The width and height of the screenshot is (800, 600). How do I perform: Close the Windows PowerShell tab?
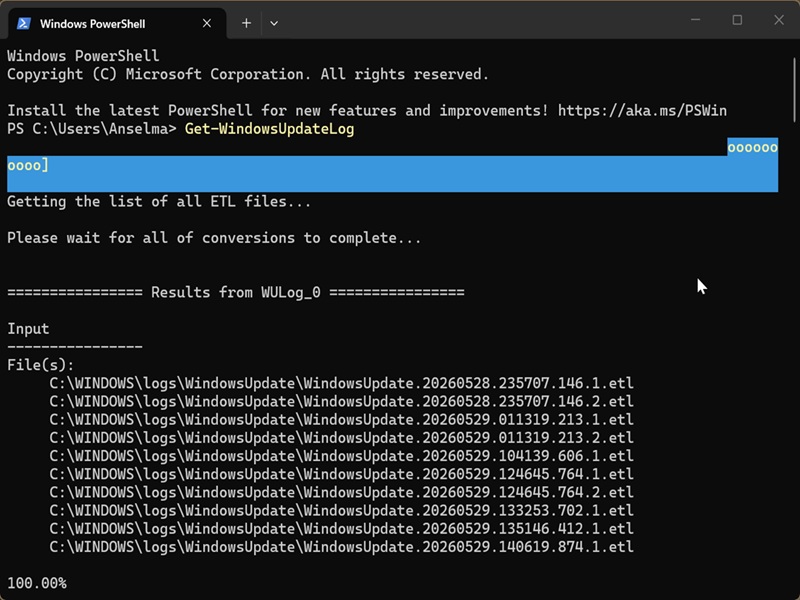pos(207,23)
